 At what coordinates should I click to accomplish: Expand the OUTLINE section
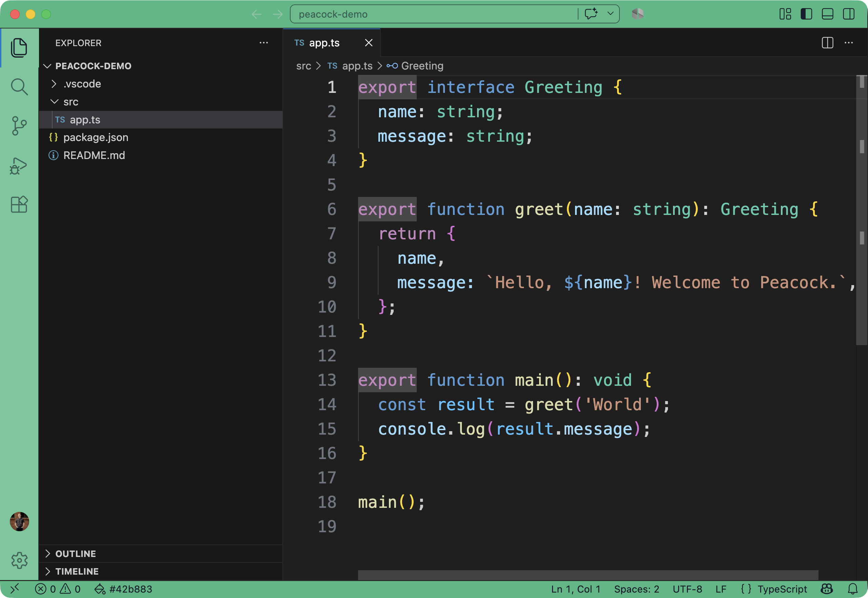(161, 553)
